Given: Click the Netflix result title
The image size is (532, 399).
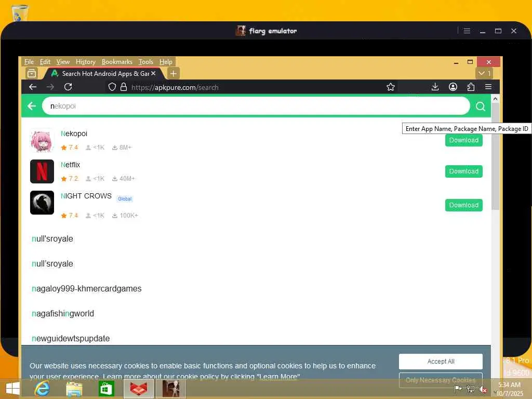Looking at the screenshot, I should point(70,165).
